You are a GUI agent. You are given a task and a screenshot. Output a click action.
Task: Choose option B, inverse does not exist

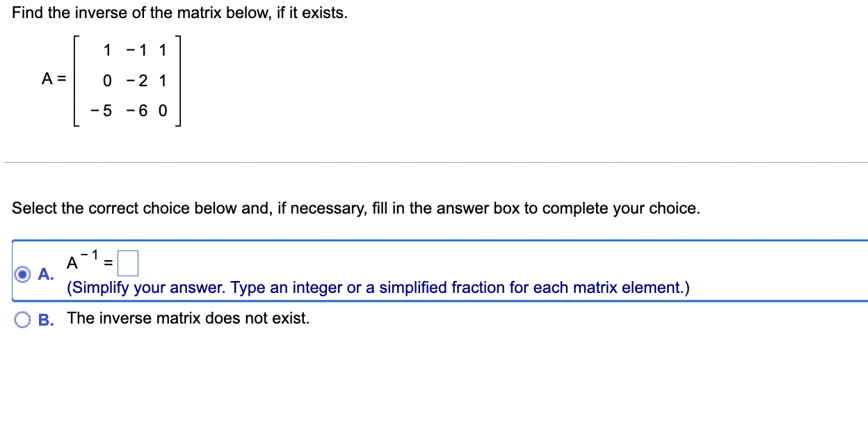tap(22, 319)
